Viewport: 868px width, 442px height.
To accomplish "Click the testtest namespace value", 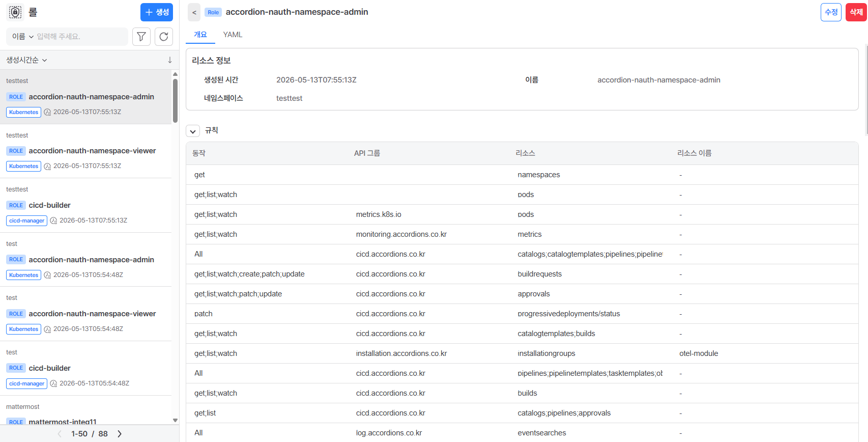I will (x=289, y=98).
